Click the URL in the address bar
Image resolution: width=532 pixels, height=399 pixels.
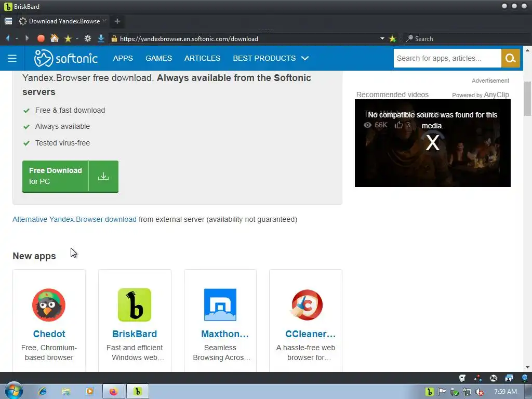(x=189, y=38)
